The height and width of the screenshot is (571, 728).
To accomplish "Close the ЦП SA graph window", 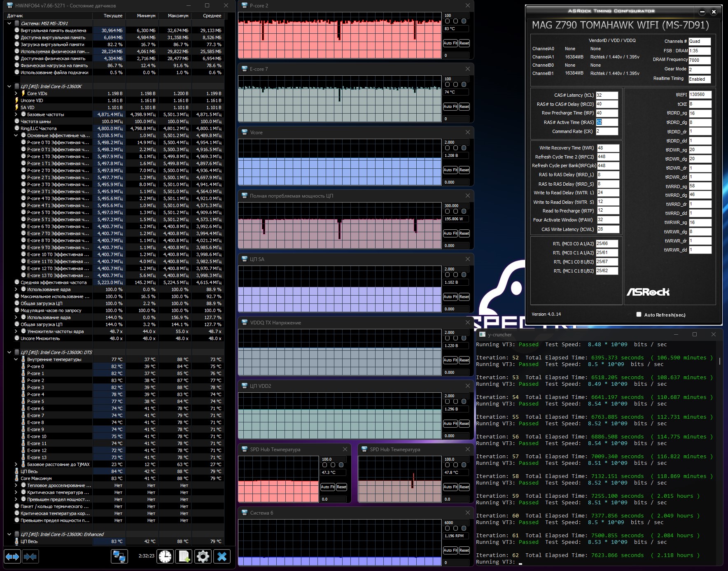I will 467,259.
